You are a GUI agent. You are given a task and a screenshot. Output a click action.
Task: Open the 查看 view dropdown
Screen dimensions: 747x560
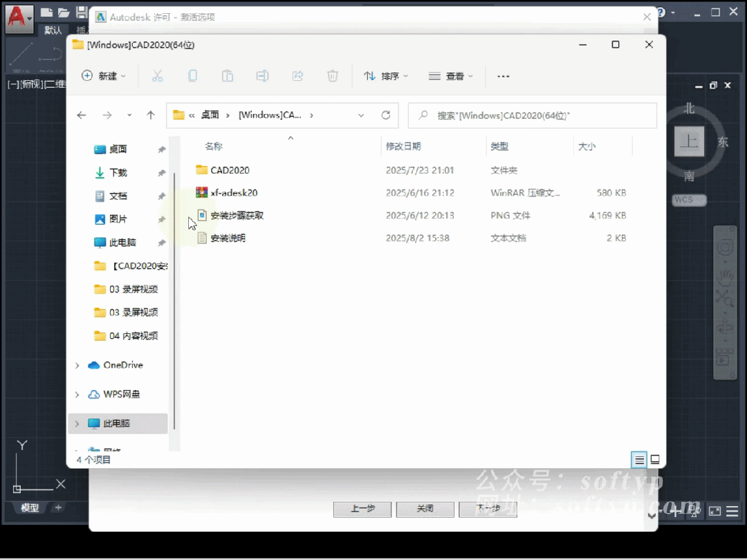(451, 76)
